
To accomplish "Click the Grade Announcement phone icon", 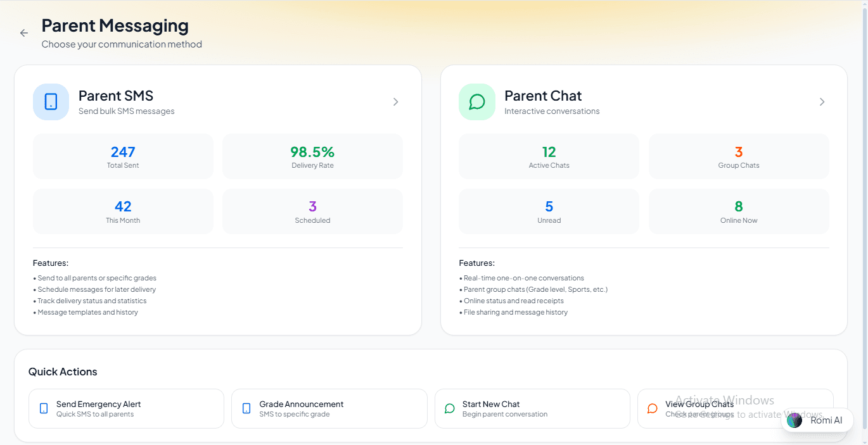I will coord(246,409).
